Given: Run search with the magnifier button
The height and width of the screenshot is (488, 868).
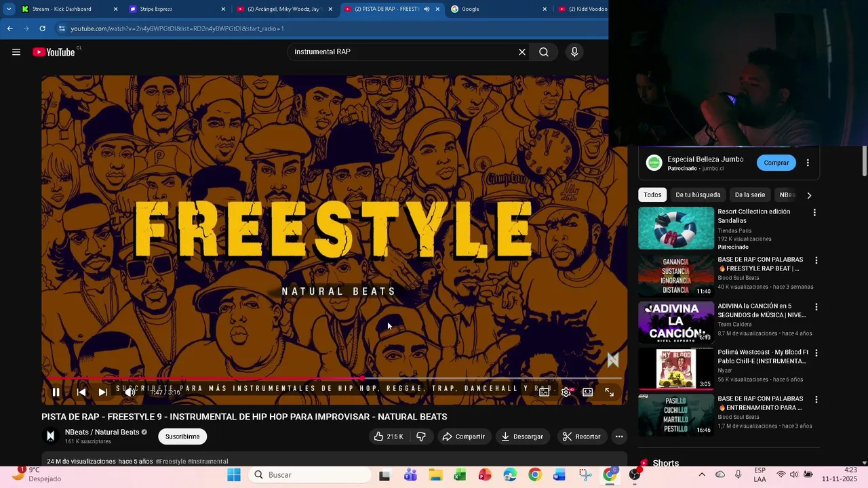Looking at the screenshot, I should coord(544,52).
